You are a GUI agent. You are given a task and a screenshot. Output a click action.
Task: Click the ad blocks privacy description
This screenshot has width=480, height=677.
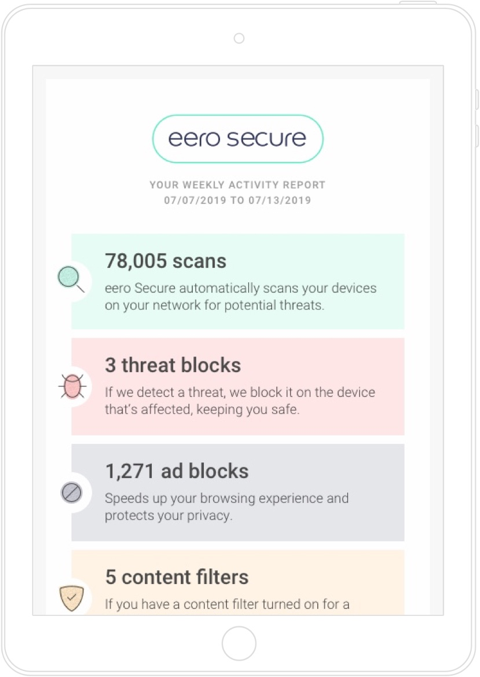(227, 507)
